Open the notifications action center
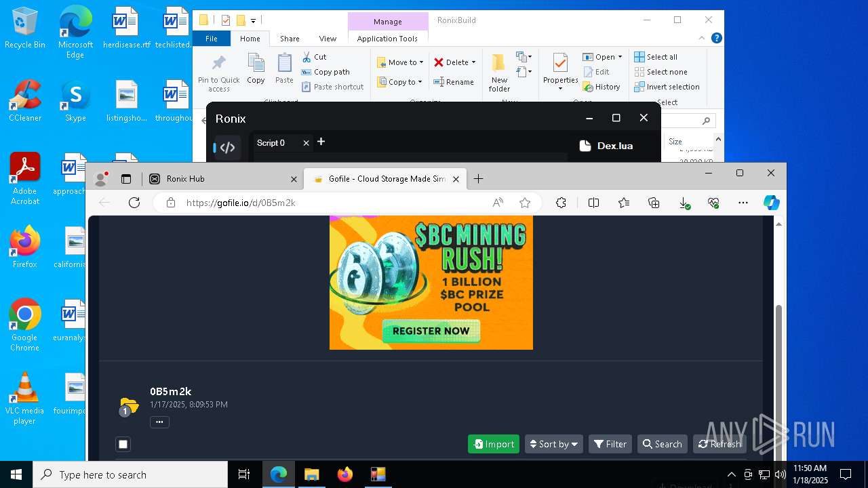This screenshot has width=868, height=488. coord(846,474)
